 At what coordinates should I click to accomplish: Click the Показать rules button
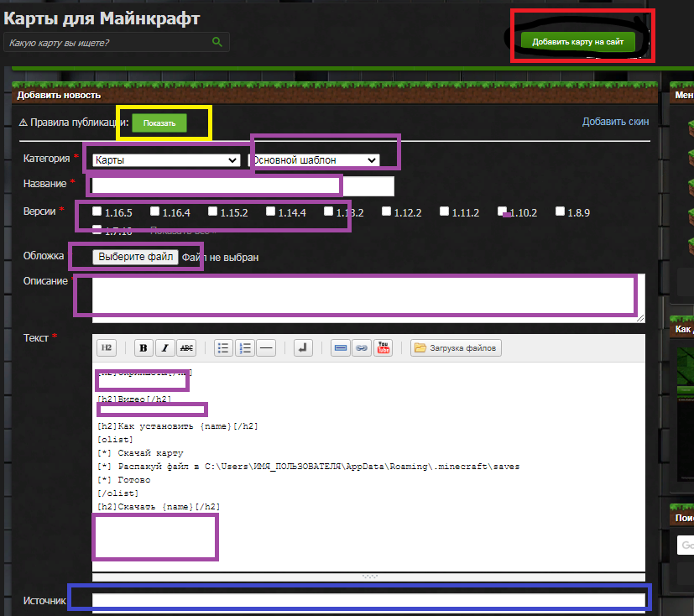click(159, 123)
